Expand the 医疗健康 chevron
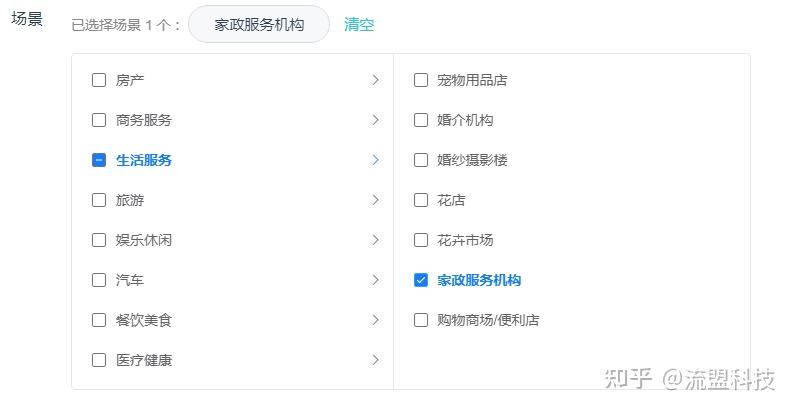795x412 pixels. click(x=375, y=360)
